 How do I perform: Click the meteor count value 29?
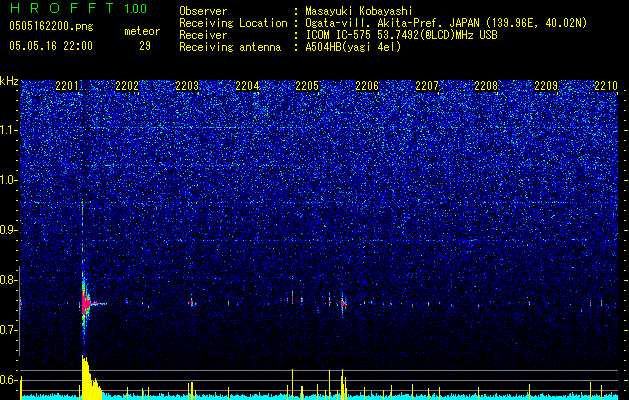pos(145,46)
